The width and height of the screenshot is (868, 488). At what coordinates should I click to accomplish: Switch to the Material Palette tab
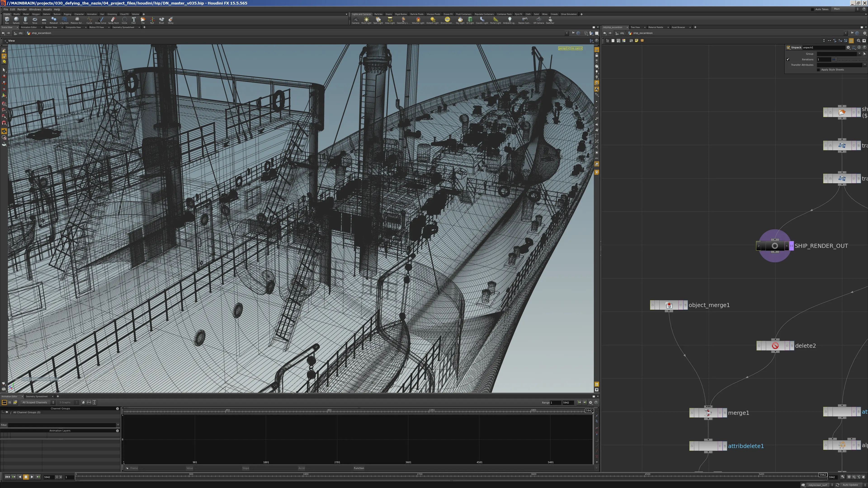[656, 27]
